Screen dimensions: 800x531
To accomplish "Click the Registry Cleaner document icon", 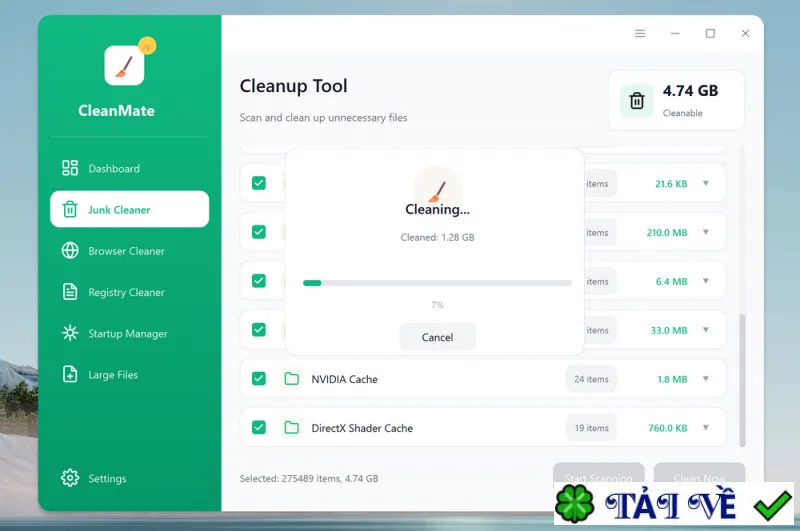I will (x=70, y=292).
